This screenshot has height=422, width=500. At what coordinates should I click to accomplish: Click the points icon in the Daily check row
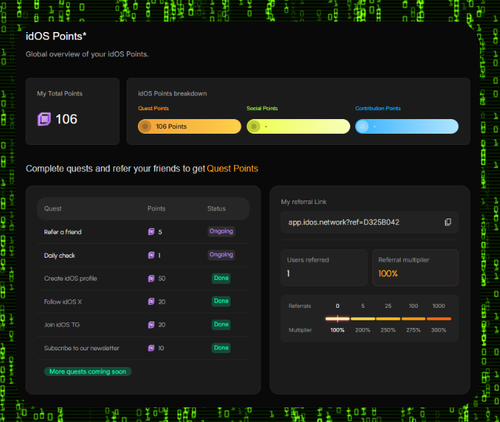click(151, 255)
